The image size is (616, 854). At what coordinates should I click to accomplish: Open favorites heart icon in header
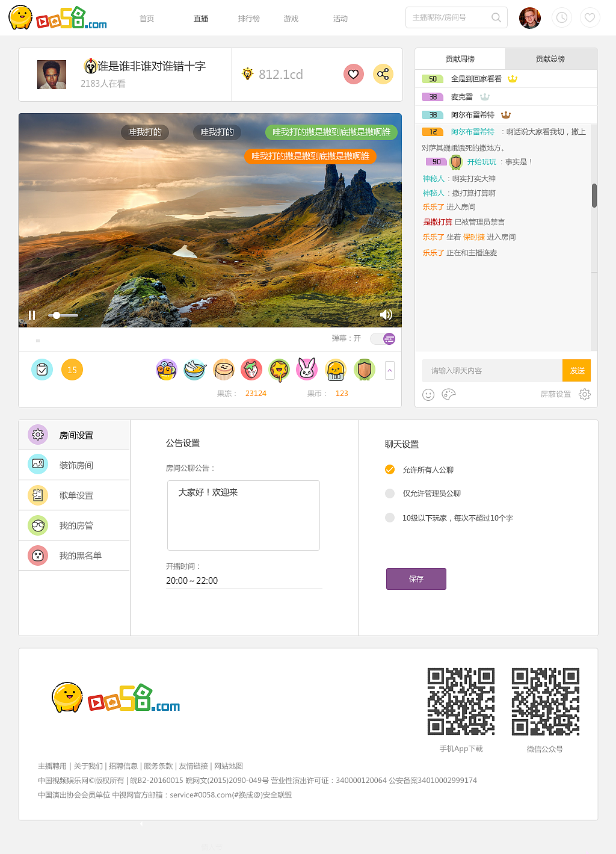click(x=590, y=18)
